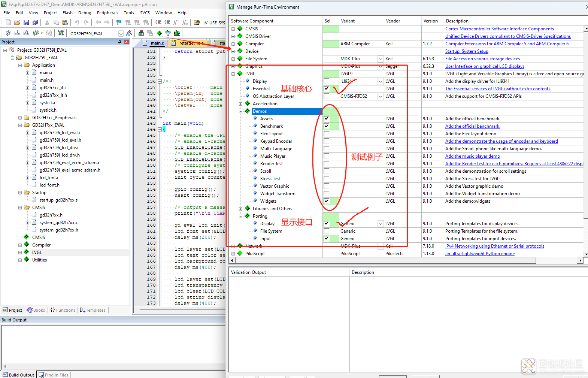Launch the Pack Installer toolbar icon
Viewport: 588px width, 378px height.
click(177, 33)
